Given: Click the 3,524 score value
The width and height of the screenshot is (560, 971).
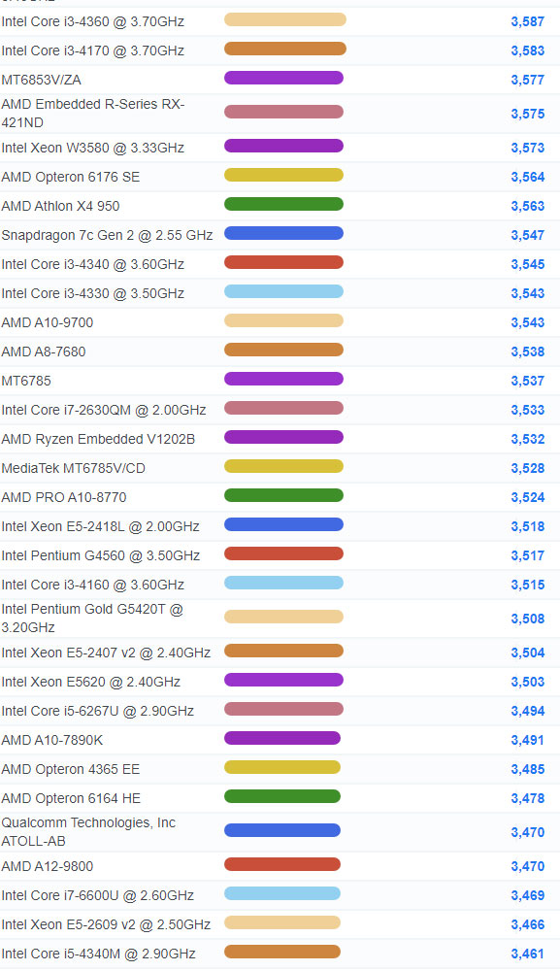Looking at the screenshot, I should point(528,497).
